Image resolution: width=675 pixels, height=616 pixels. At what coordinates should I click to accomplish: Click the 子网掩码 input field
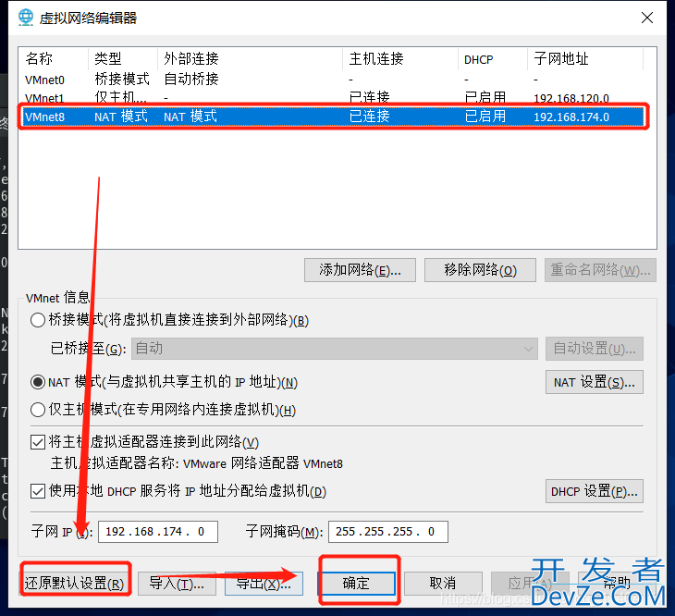click(x=387, y=532)
